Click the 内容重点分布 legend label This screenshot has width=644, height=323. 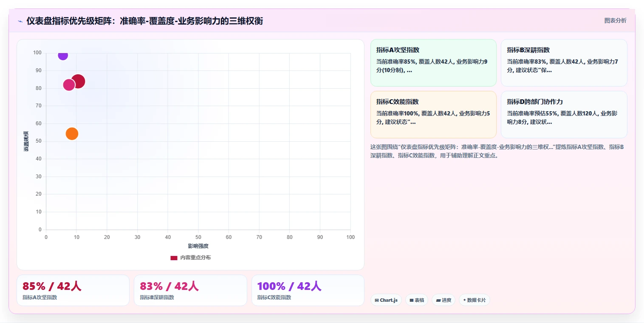point(195,258)
